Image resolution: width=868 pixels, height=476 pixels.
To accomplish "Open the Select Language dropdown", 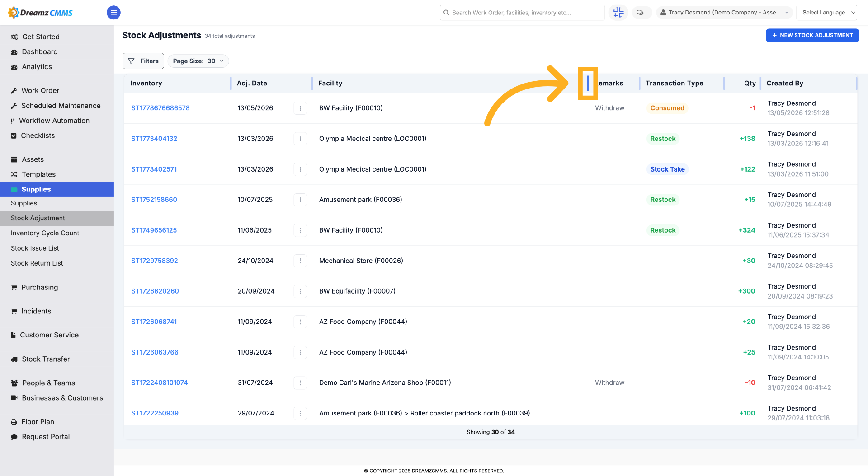I will coord(827,13).
